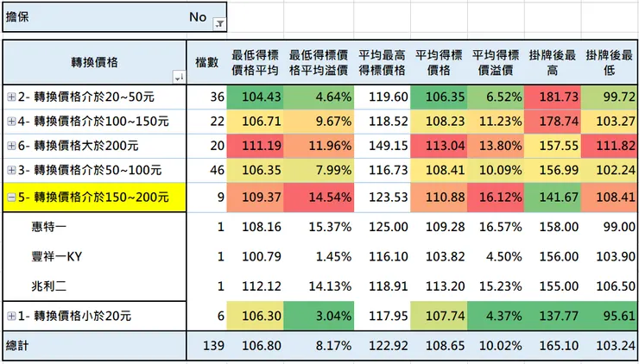Select the red cell 111.82
639x364 pixels.
[x=610, y=146]
